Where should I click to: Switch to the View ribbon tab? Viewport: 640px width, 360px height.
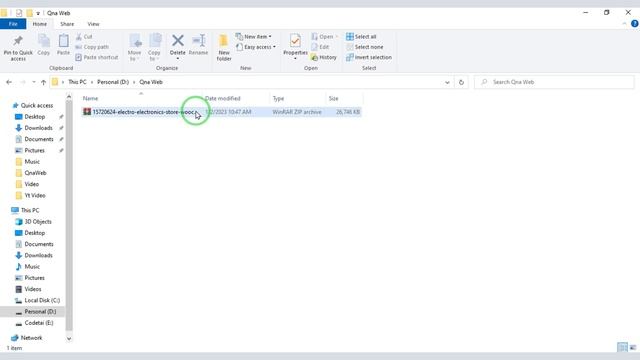tap(93, 24)
